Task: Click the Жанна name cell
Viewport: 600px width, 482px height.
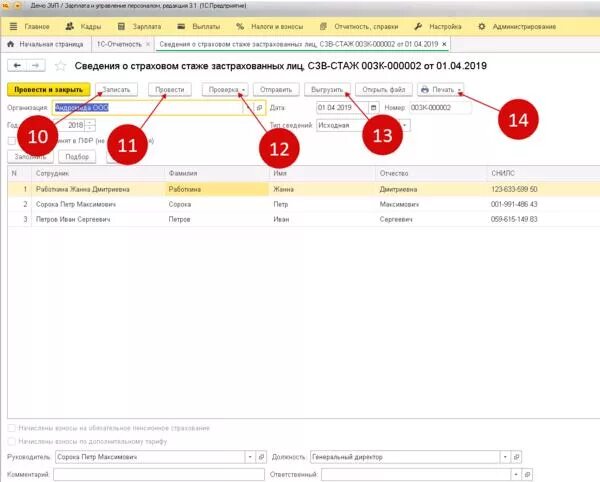Action: pos(323,189)
